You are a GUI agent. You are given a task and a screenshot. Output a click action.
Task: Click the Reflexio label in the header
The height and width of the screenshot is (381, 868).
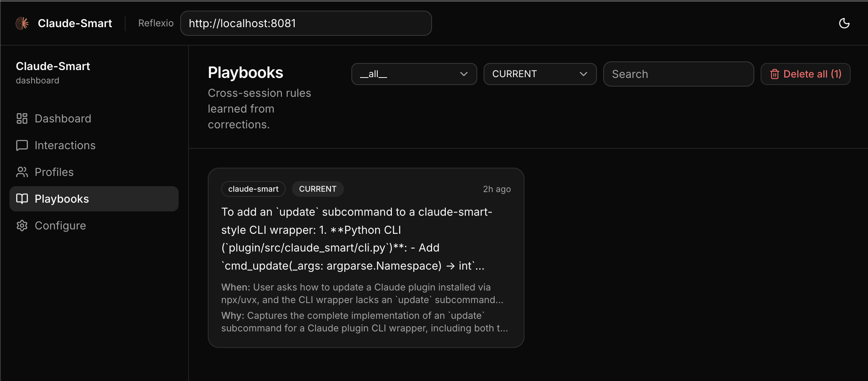tap(155, 23)
